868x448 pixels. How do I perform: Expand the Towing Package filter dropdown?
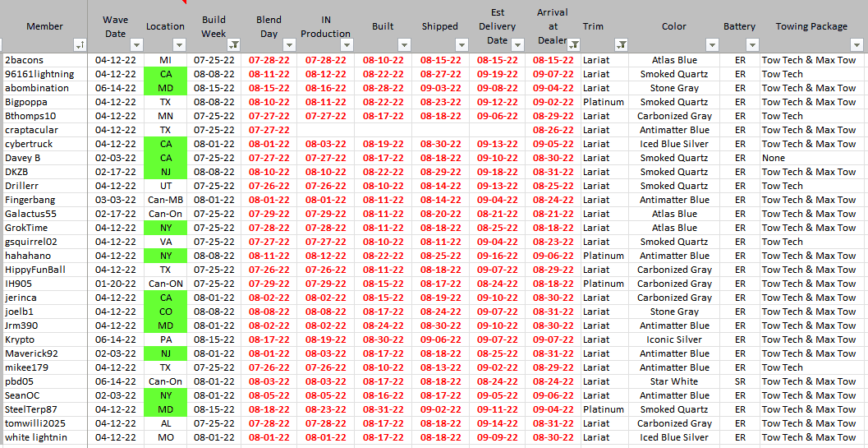(x=857, y=44)
